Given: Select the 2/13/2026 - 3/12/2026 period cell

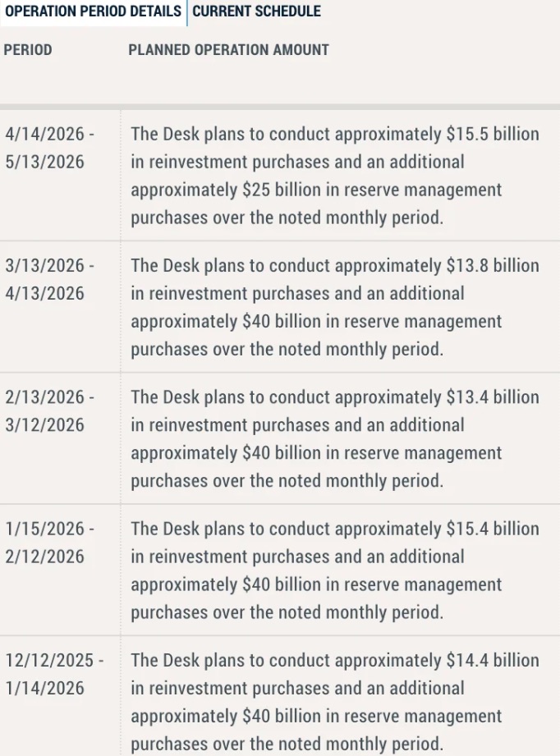Looking at the screenshot, I should (49, 410).
